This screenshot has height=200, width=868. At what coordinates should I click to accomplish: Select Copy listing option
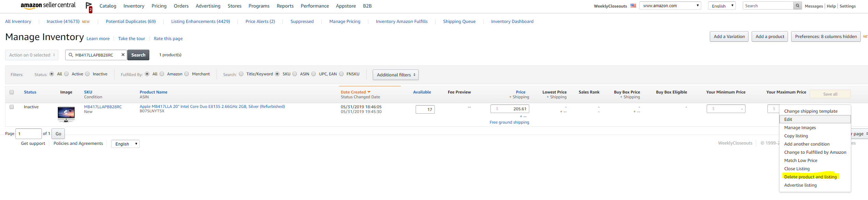point(796,136)
